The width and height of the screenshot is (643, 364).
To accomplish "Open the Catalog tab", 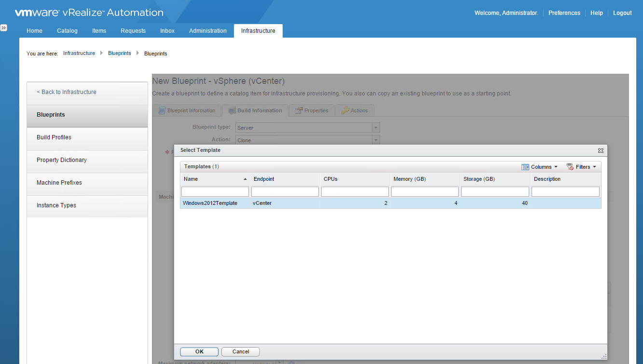I will click(67, 31).
